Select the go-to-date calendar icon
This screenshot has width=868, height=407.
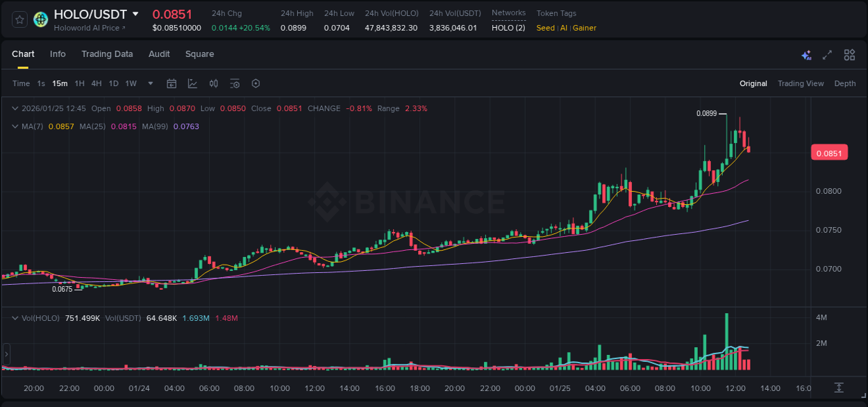(x=172, y=83)
